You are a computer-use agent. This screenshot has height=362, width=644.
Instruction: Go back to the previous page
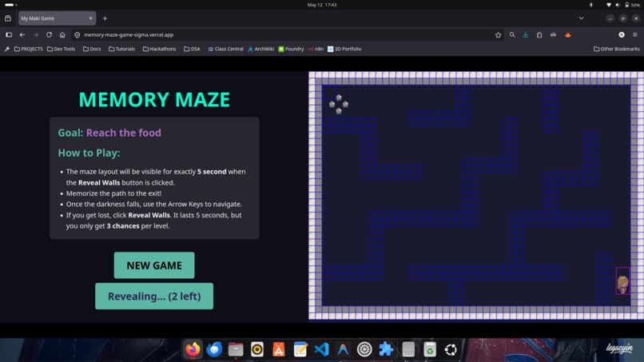[x=22, y=35]
